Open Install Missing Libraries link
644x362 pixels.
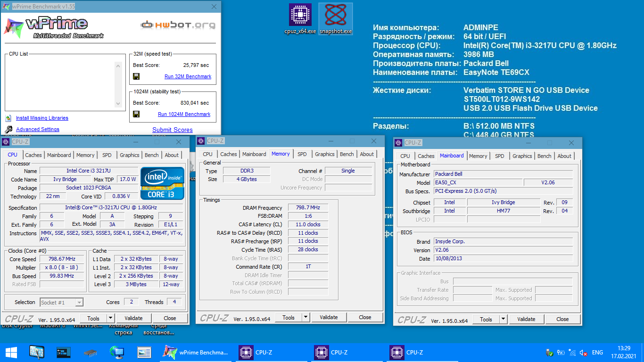coord(42,118)
